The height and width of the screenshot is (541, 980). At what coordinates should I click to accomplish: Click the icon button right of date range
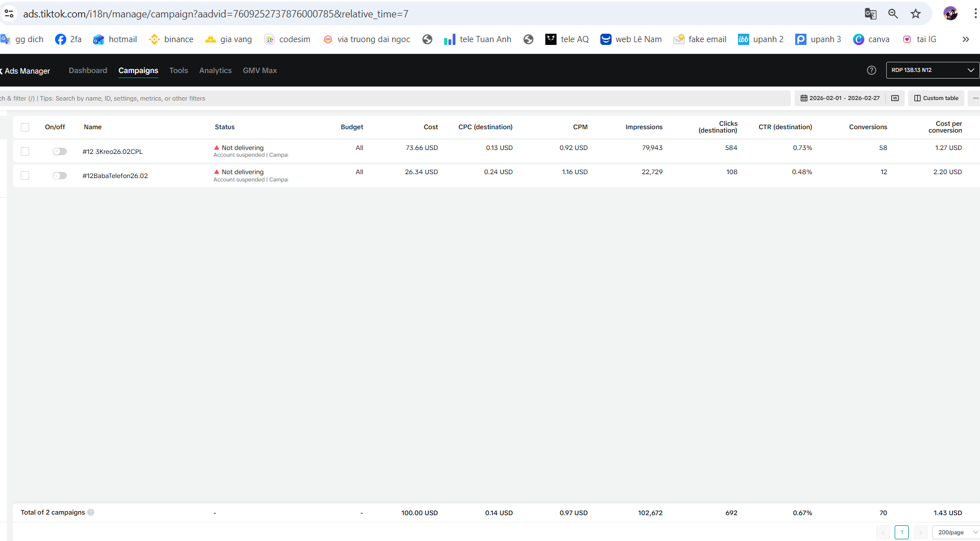coord(895,98)
